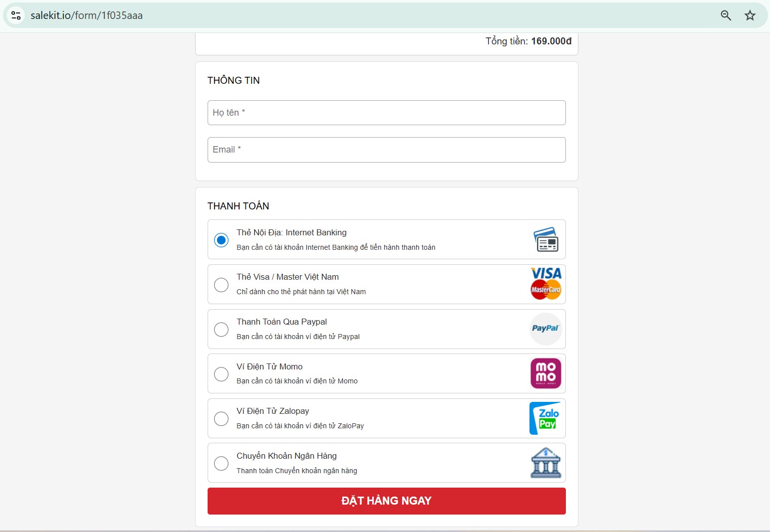
Task: Click the Internet Banking card icon
Action: point(545,240)
